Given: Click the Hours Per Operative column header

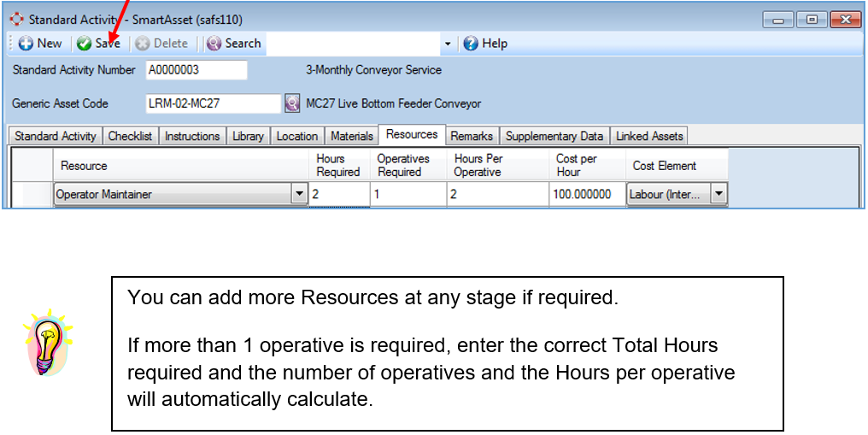Looking at the screenshot, I should (498, 166).
